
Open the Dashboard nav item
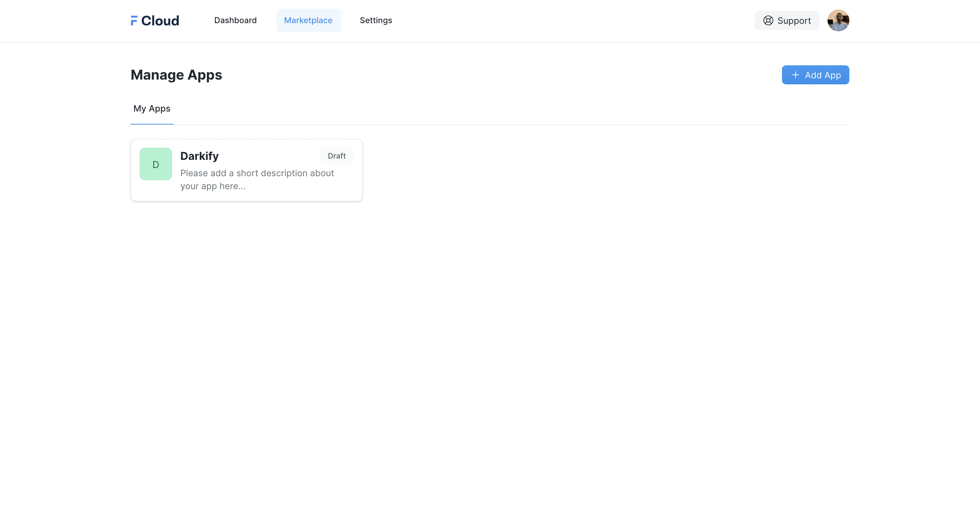pos(235,20)
